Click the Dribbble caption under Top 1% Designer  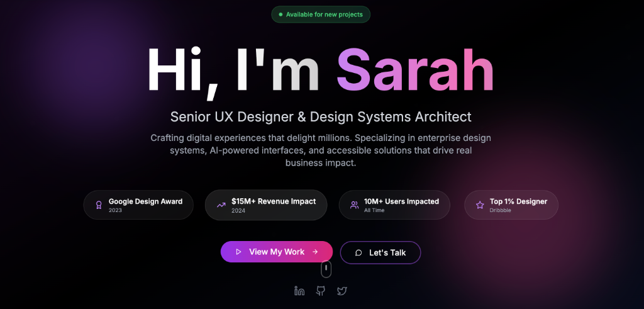click(501, 210)
